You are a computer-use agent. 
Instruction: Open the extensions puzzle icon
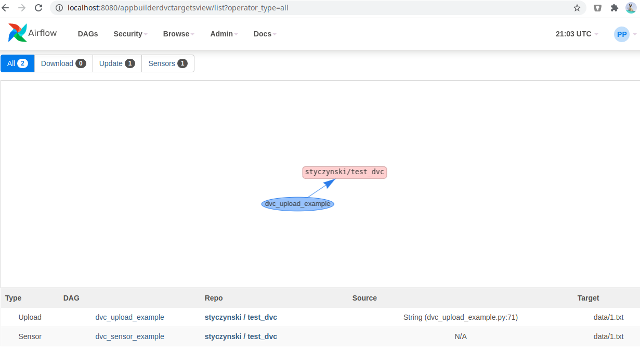615,8
